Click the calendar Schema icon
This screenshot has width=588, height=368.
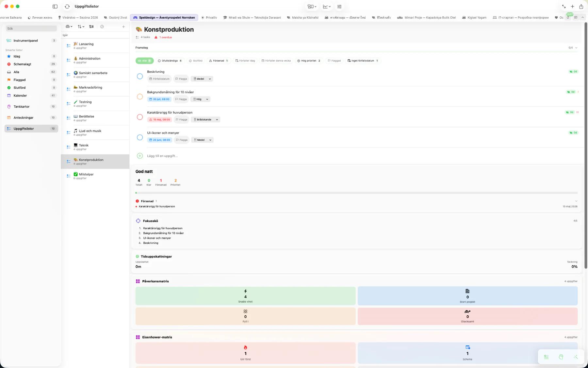467,347
